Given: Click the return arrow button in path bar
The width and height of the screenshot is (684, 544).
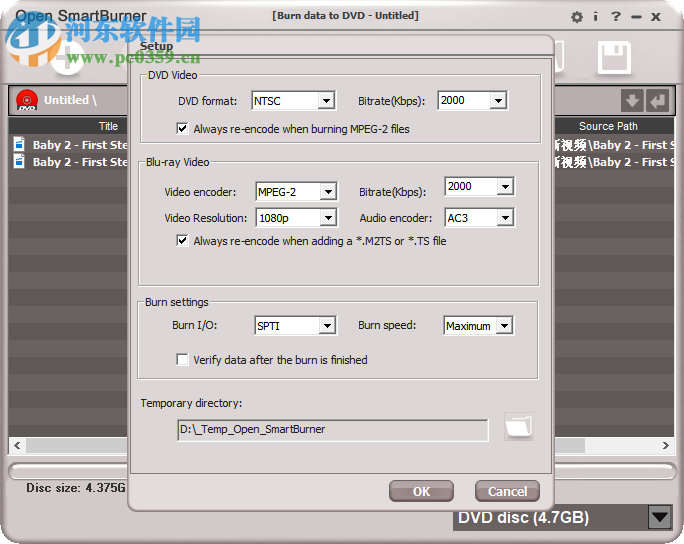Looking at the screenshot, I should pos(658,100).
